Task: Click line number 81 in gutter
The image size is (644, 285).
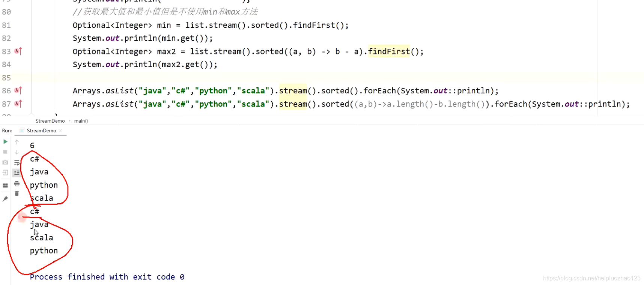Action: pyautogui.click(x=6, y=25)
